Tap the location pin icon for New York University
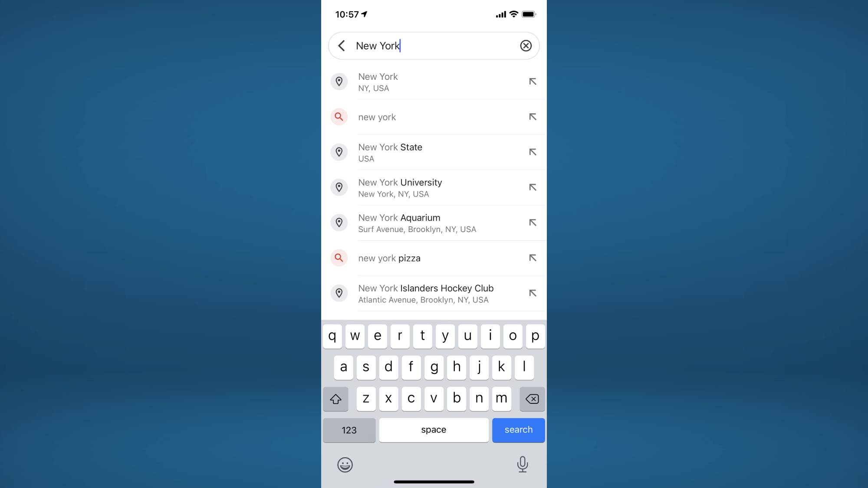This screenshot has width=868, height=488. tap(339, 187)
